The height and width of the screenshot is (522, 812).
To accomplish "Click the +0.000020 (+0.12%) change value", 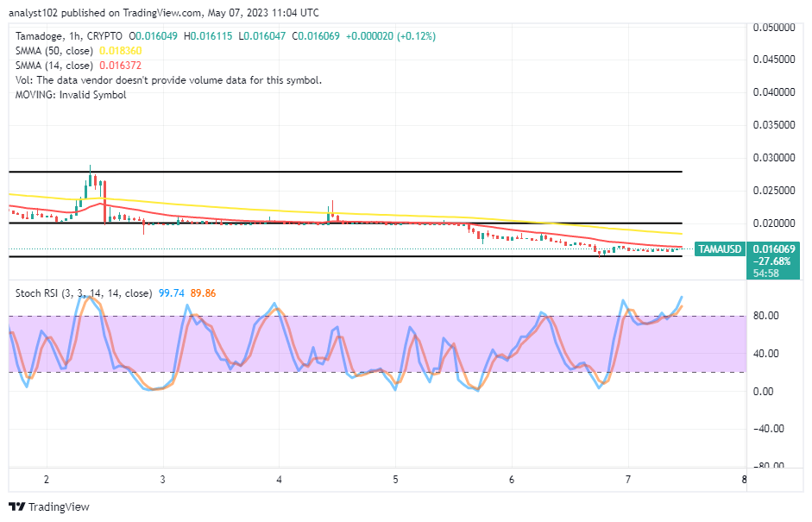I will [391, 36].
